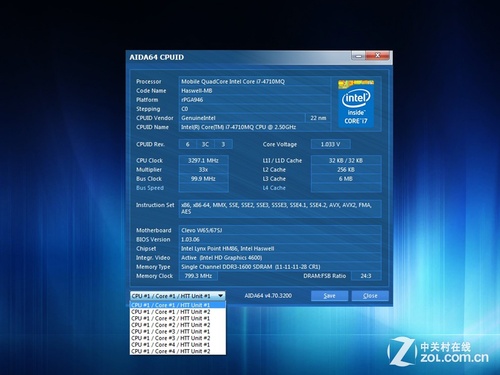The height and width of the screenshot is (375, 500).
Task: Click the CPUID Name value with 2.50GHz
Action: (x=254, y=127)
